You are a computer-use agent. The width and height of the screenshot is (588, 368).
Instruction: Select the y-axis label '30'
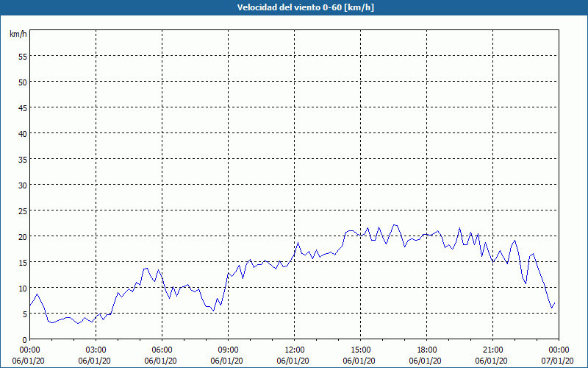[x=23, y=185]
